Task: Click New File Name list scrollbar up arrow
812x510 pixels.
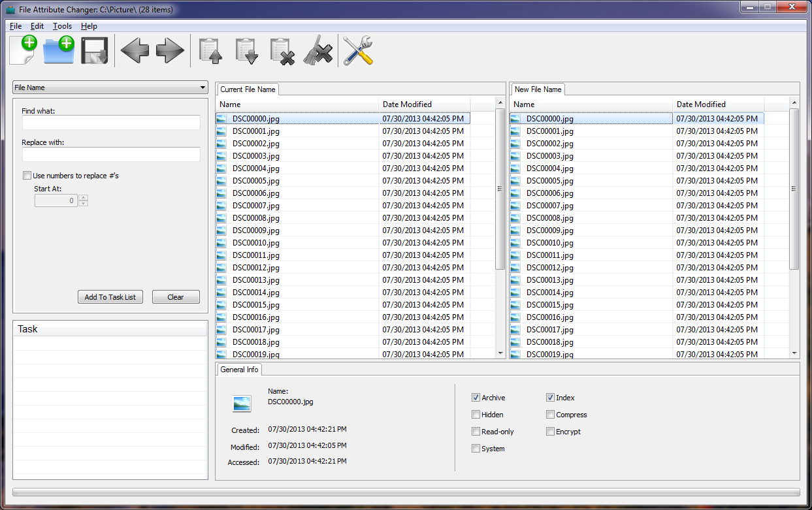Action: click(x=794, y=103)
